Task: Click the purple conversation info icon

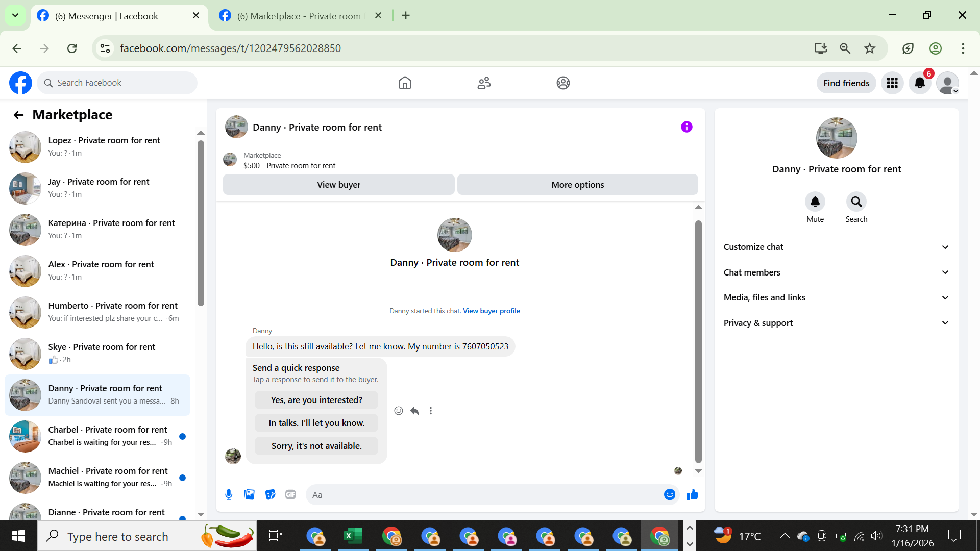Action: 687,127
